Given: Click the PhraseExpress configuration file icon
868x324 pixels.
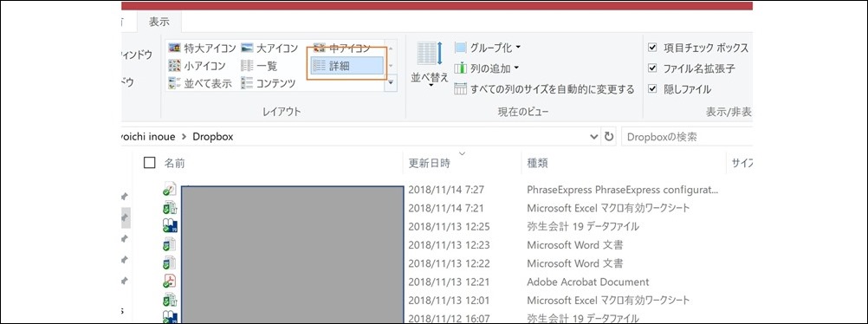Looking at the screenshot, I should (170, 189).
